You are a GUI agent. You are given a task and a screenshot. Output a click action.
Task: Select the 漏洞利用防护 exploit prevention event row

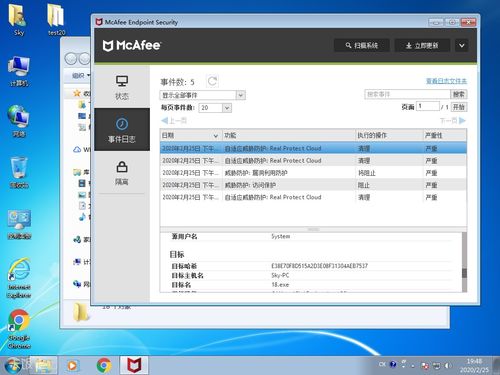(x=313, y=173)
